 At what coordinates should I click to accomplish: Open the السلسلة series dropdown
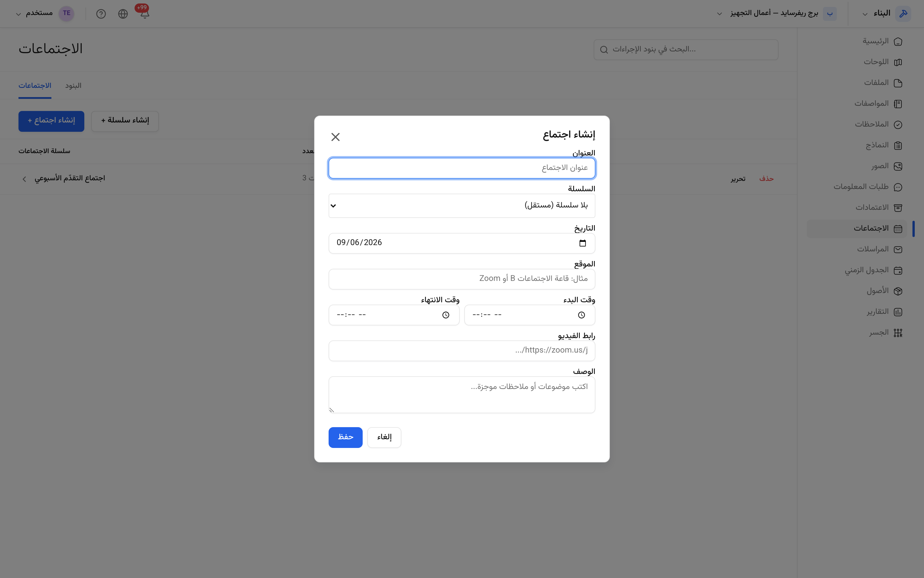pyautogui.click(x=462, y=206)
